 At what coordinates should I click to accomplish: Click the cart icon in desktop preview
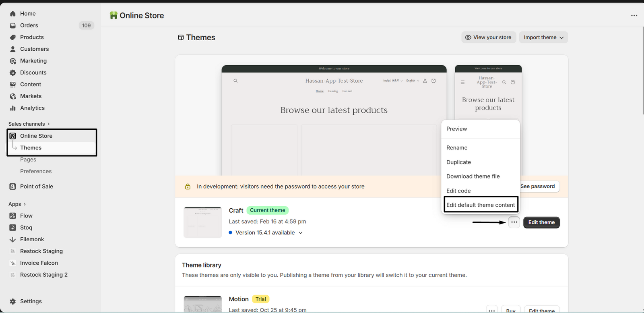point(433,81)
